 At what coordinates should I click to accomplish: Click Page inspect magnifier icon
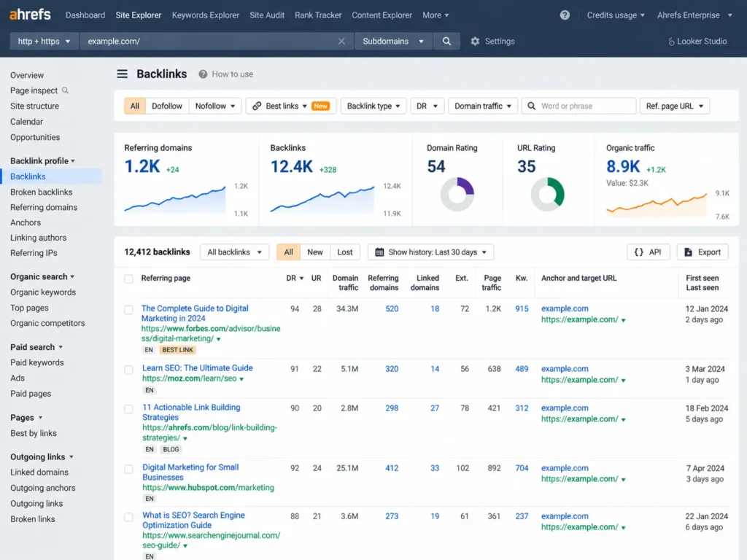[65, 90]
